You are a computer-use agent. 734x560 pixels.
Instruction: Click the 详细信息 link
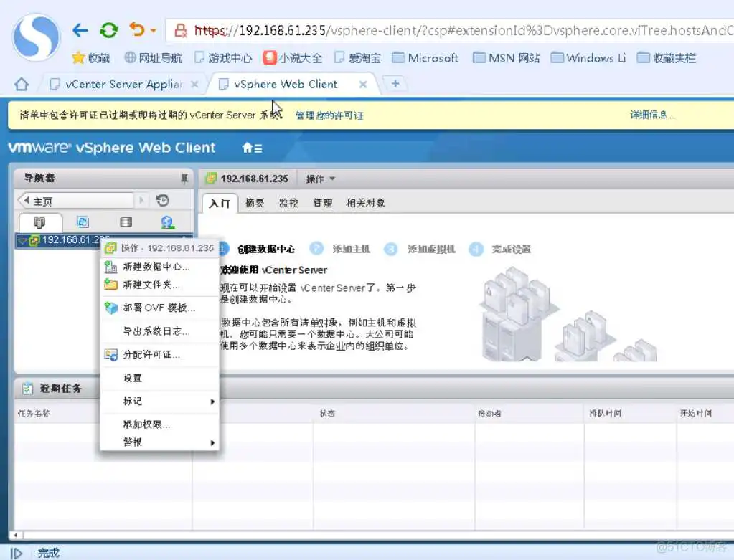coord(652,115)
